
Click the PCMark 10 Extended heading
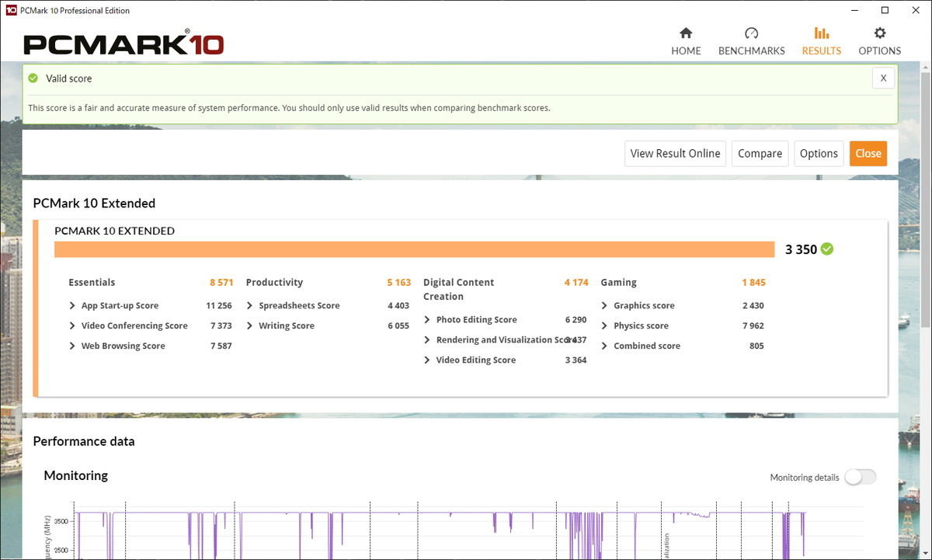pyautogui.click(x=94, y=203)
